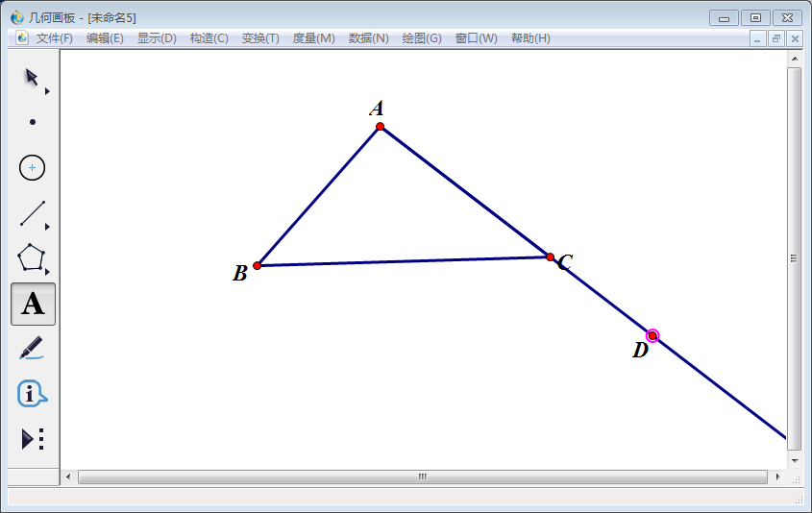Open the 构造(C) menu
This screenshot has width=812, height=513.
[x=209, y=38]
